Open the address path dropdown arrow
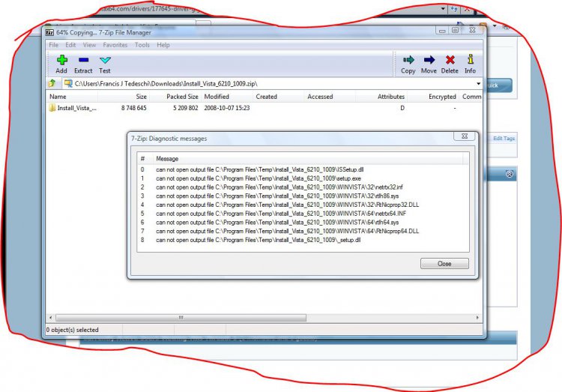This screenshot has width=562, height=392. 479,83
